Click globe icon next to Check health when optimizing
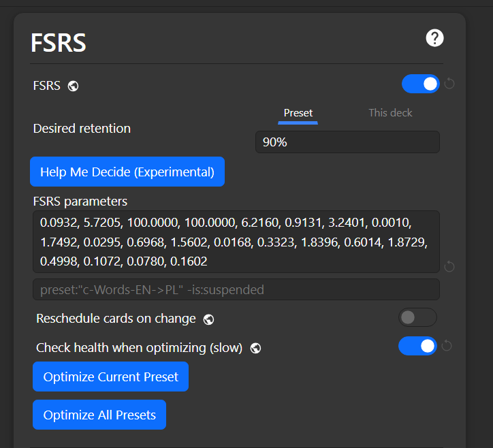The height and width of the screenshot is (448, 493). click(255, 349)
